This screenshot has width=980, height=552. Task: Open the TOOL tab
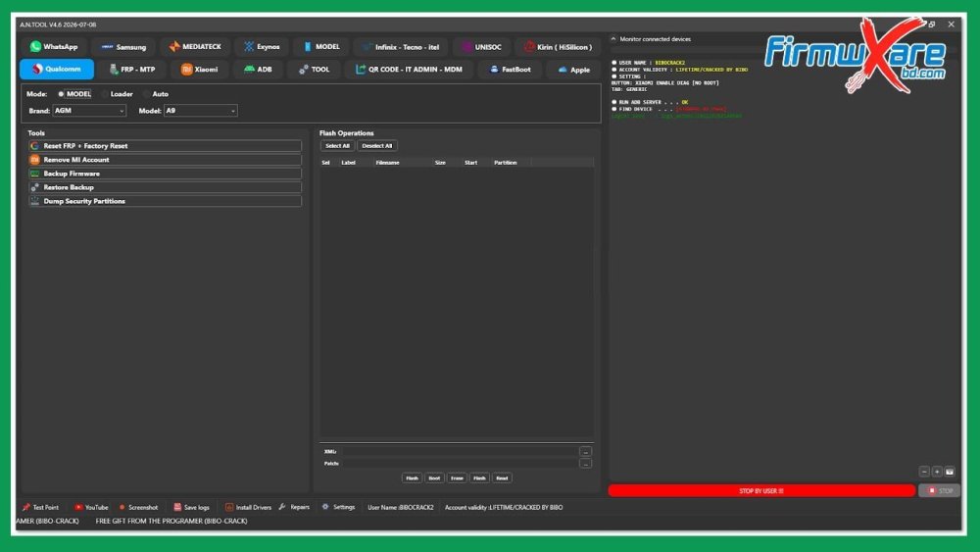click(x=314, y=70)
